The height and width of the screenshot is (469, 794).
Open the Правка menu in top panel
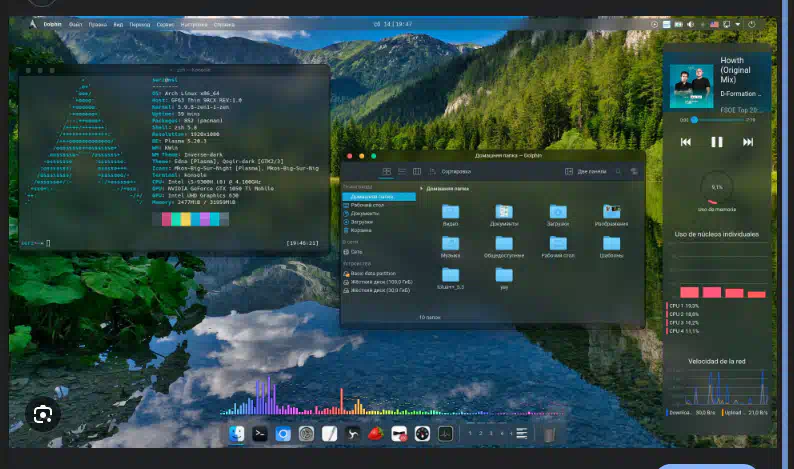pyautogui.click(x=98, y=24)
